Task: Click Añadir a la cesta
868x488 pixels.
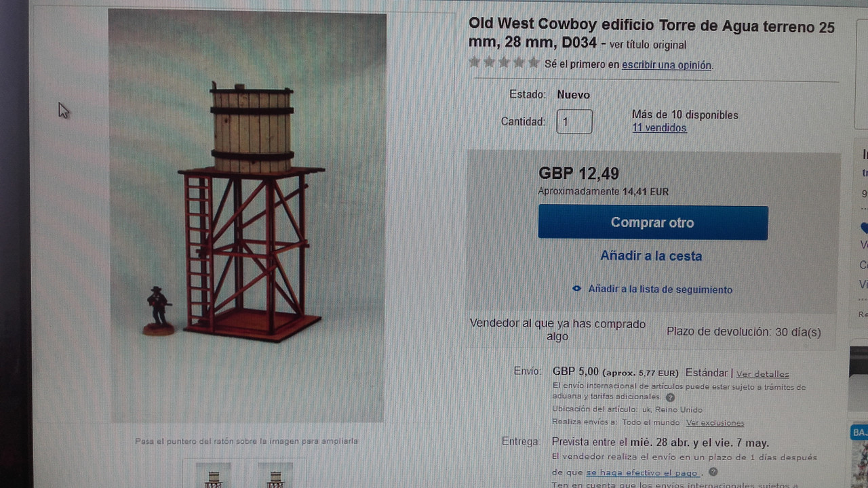Action: (x=651, y=256)
